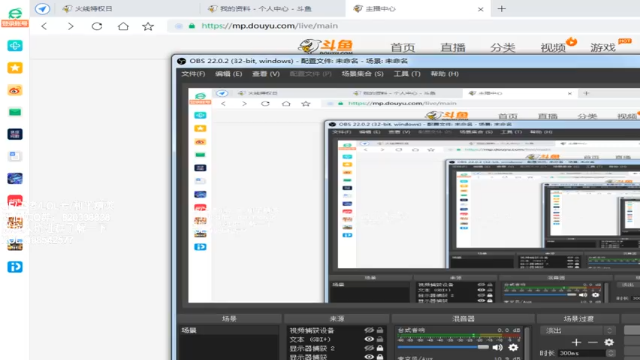Select the 显示器捕获 2 source row
This screenshot has height=360, width=640.
click(x=336, y=348)
